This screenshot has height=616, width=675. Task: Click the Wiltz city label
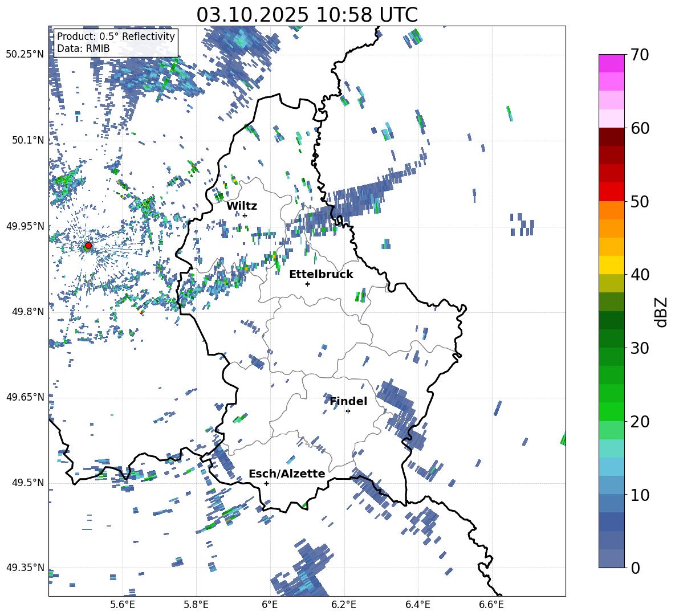pyautogui.click(x=242, y=206)
